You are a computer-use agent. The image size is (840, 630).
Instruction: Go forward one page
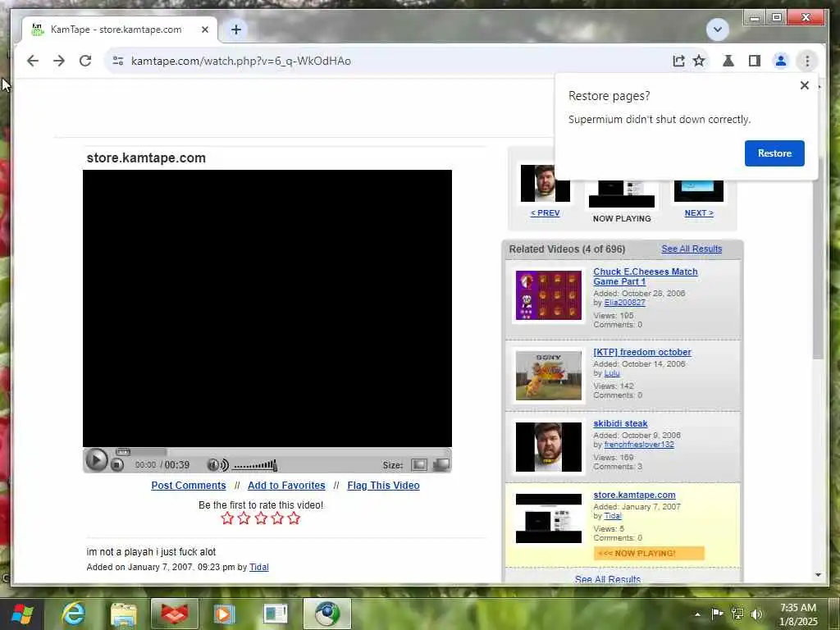(x=59, y=61)
